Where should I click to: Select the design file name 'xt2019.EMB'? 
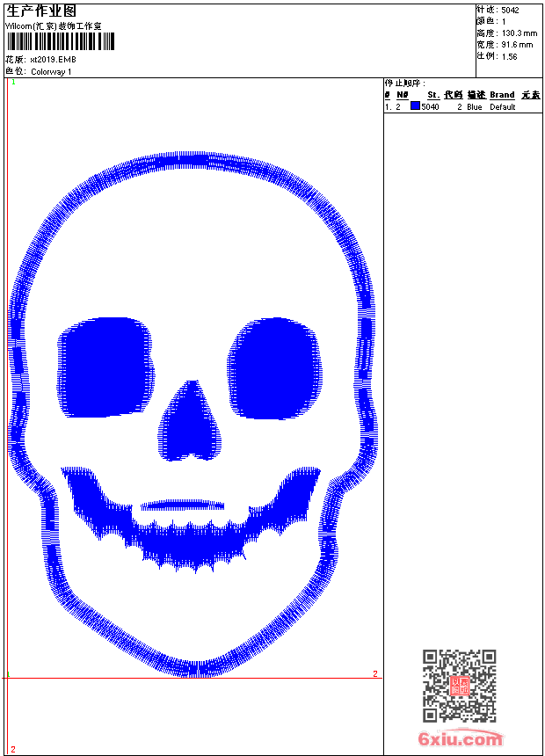point(53,60)
